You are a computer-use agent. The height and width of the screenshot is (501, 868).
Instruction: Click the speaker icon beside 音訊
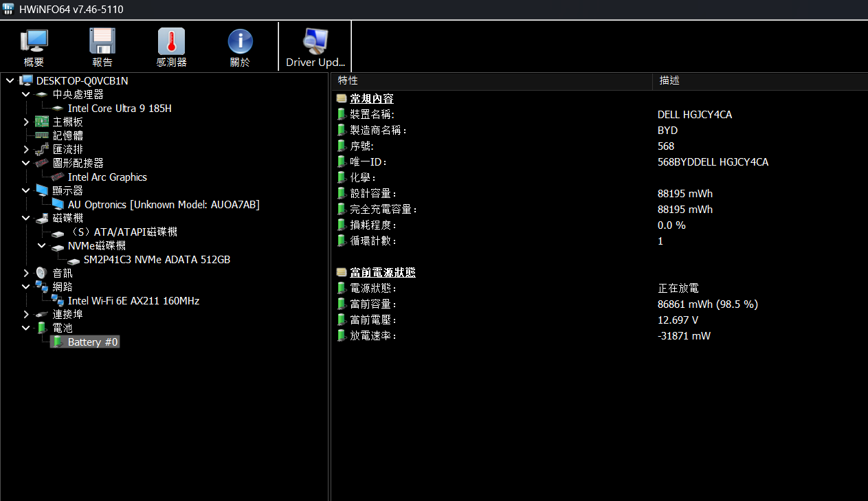point(42,273)
